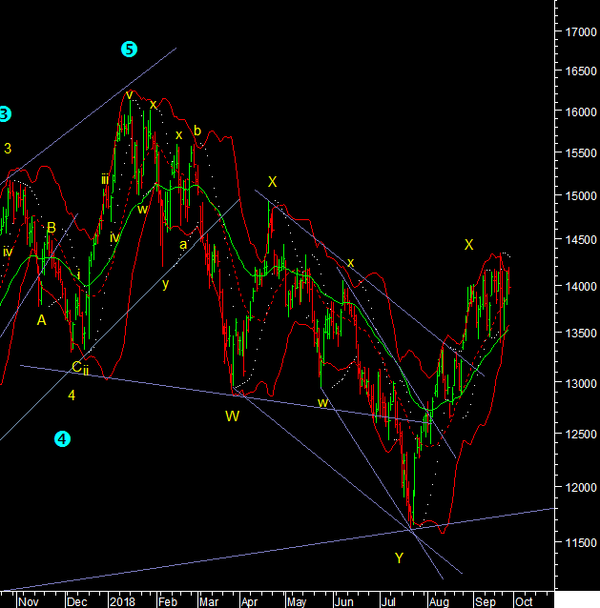Select the yellow A wave label
The width and height of the screenshot is (600, 608).
click(x=41, y=320)
